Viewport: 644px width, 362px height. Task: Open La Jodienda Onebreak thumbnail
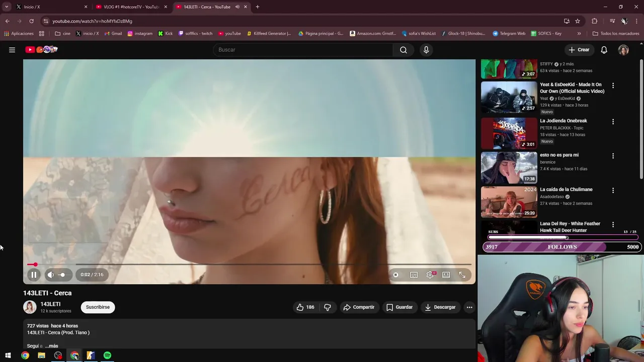click(x=509, y=133)
